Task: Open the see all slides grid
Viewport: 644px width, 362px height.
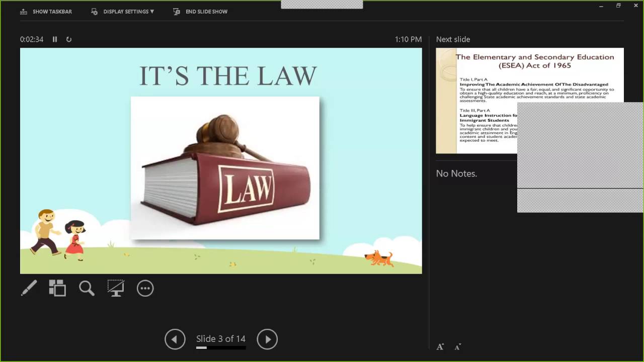Action: [x=57, y=288]
